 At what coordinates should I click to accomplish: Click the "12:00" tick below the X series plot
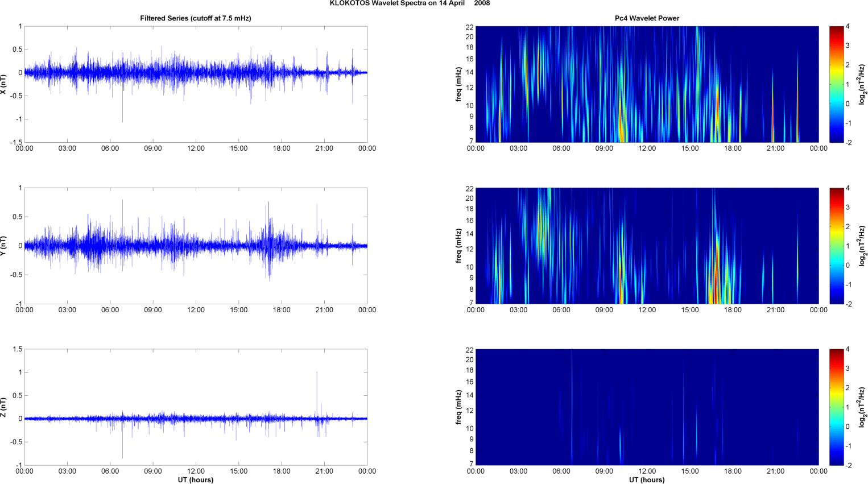[196, 148]
